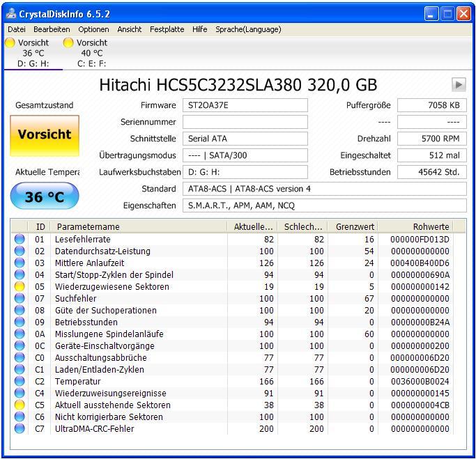Click the blue status icon for Lesefehlerrate
This screenshot has width=476, height=459.
(x=20, y=239)
